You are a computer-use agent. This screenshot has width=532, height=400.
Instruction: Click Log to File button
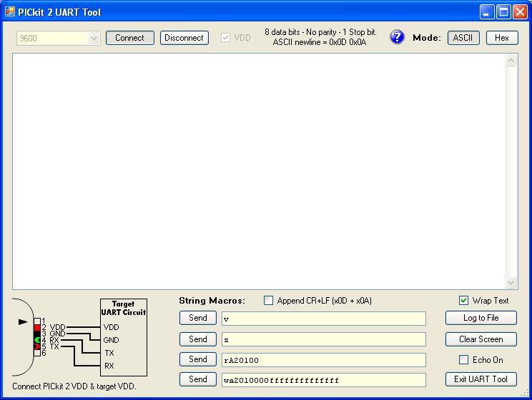click(x=481, y=318)
